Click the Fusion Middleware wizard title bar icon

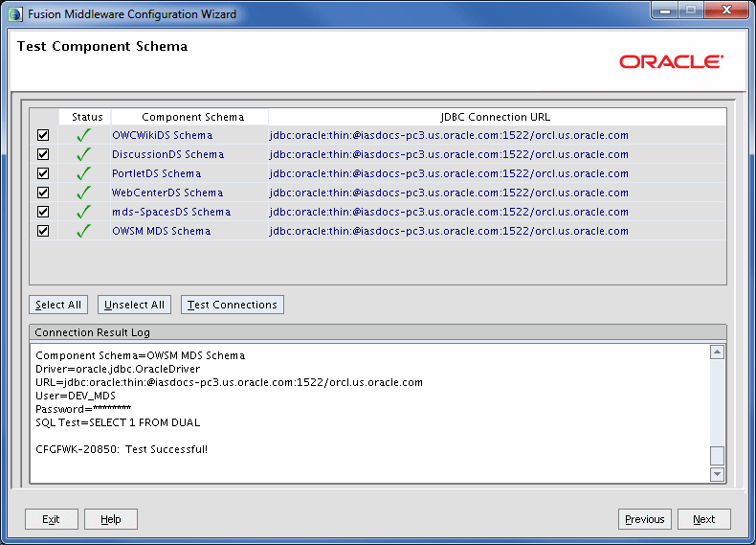(15, 14)
